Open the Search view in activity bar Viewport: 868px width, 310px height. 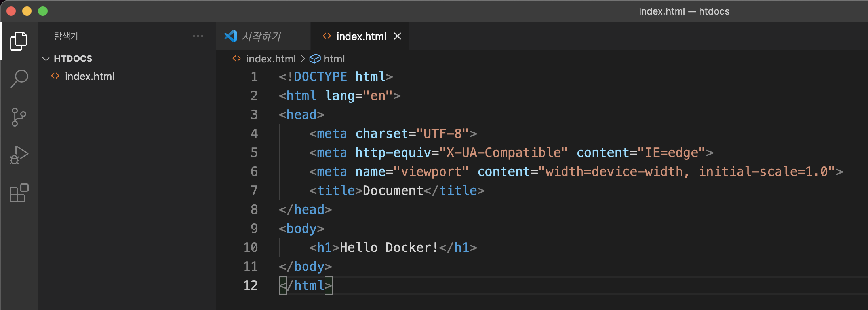(x=19, y=79)
